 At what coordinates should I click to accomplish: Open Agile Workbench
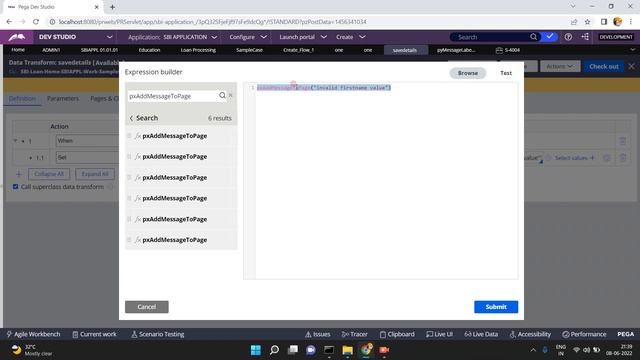click(33, 334)
